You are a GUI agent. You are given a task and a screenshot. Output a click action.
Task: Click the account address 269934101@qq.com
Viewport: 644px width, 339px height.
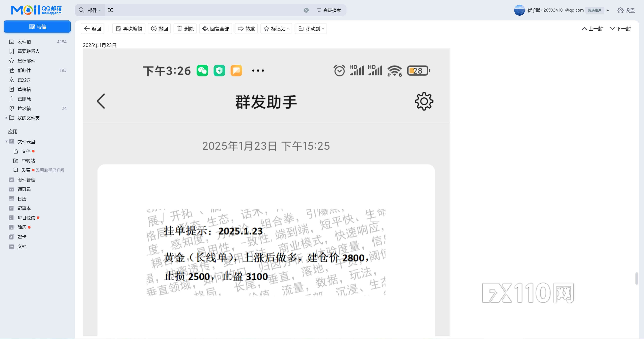[563, 10]
